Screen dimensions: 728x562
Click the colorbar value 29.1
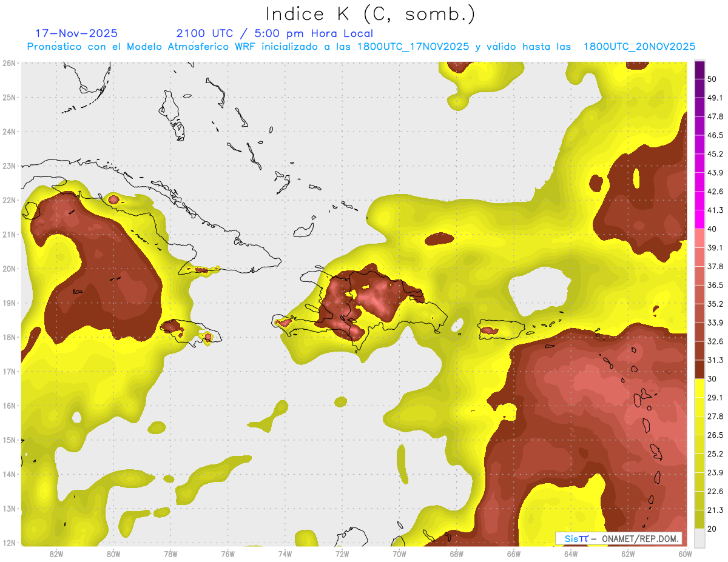tap(715, 398)
